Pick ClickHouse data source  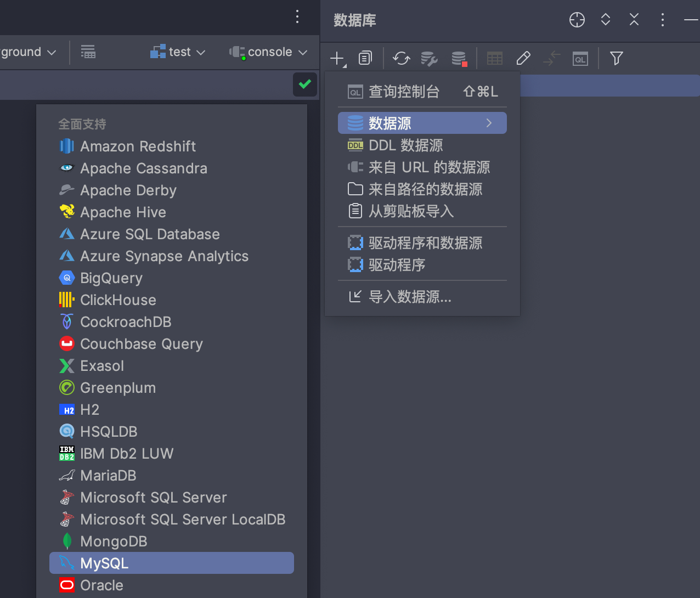(x=172, y=300)
